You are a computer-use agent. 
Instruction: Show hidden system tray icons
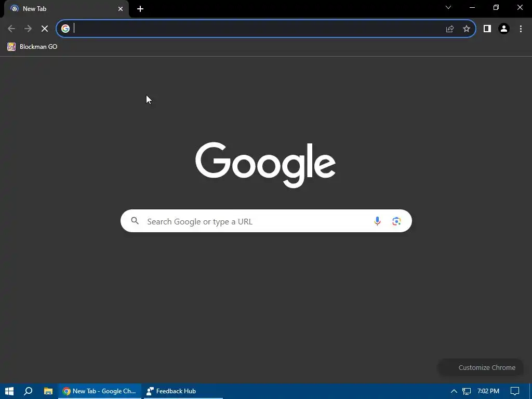(x=454, y=391)
